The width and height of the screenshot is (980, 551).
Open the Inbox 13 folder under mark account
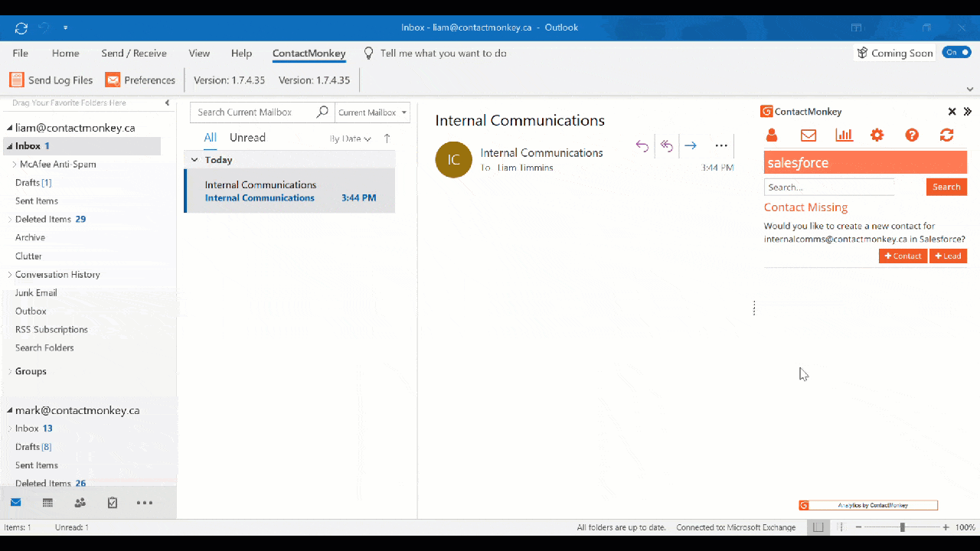[x=34, y=429]
